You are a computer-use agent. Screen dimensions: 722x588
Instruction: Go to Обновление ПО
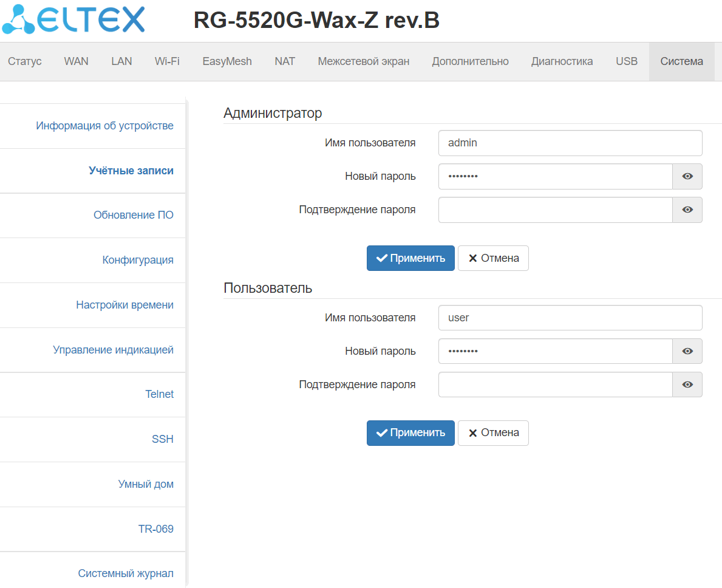click(133, 215)
